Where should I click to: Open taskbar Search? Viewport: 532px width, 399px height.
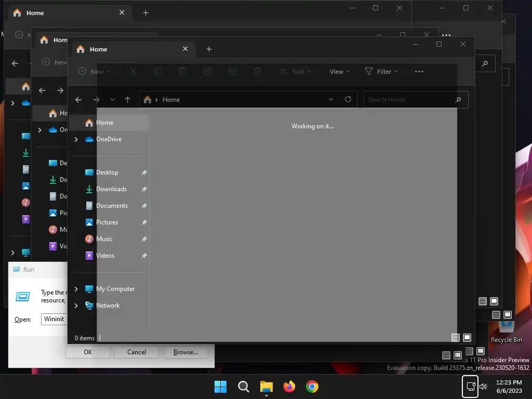tap(243, 387)
